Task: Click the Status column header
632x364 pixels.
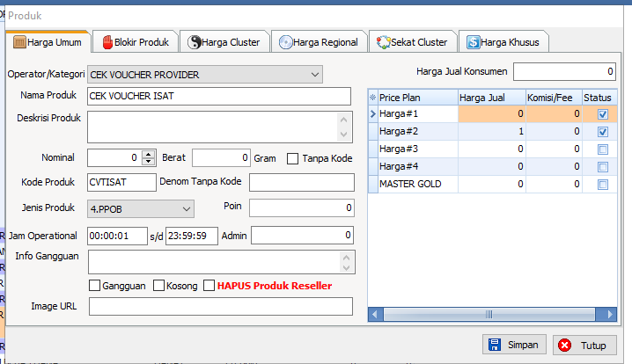Action: 599,98
